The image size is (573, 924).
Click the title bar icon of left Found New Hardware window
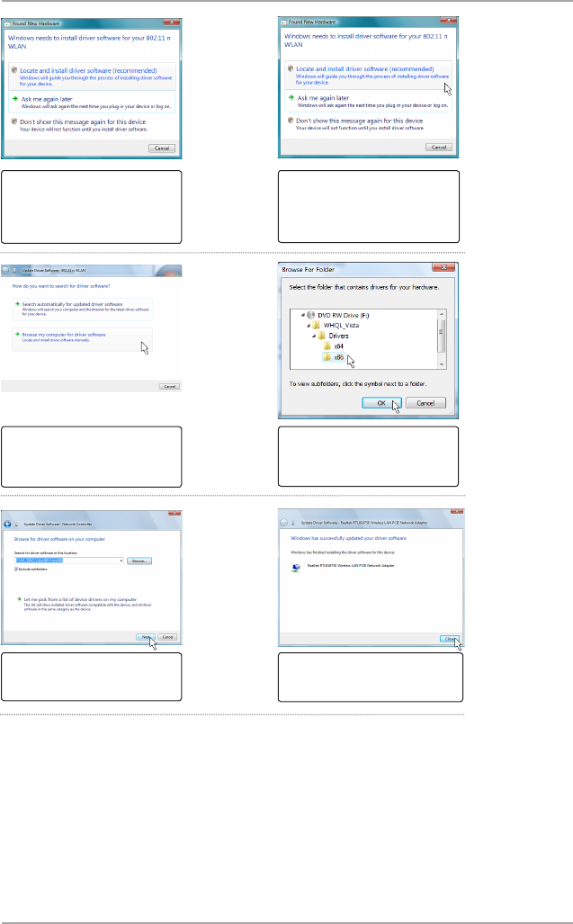[8, 23]
